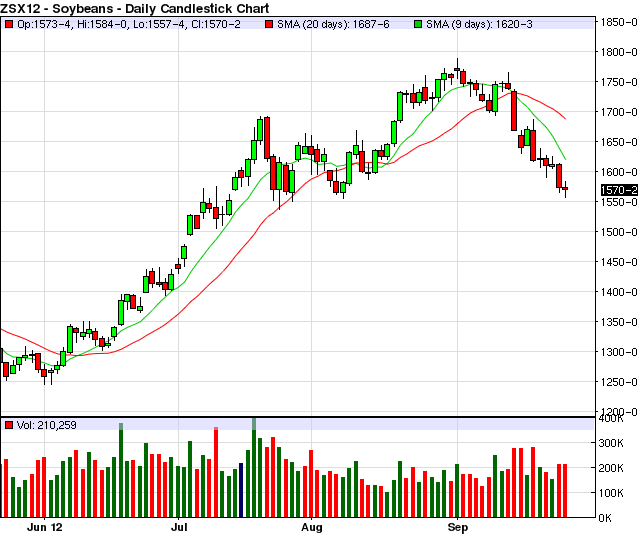Click the 1550-0 price axis label

coord(619,202)
